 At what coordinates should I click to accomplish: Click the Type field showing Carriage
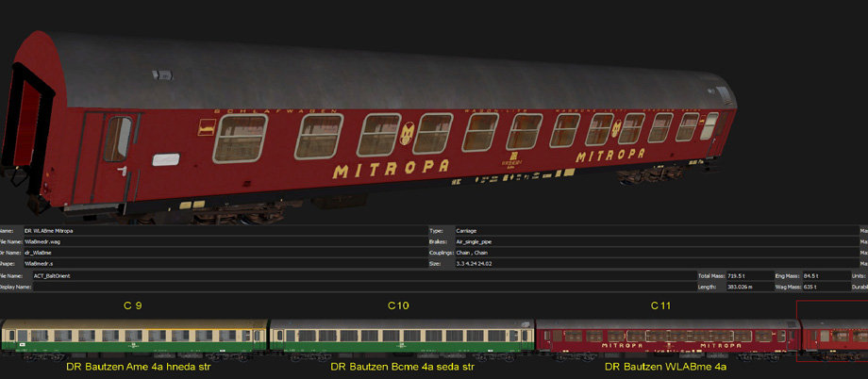point(656,230)
